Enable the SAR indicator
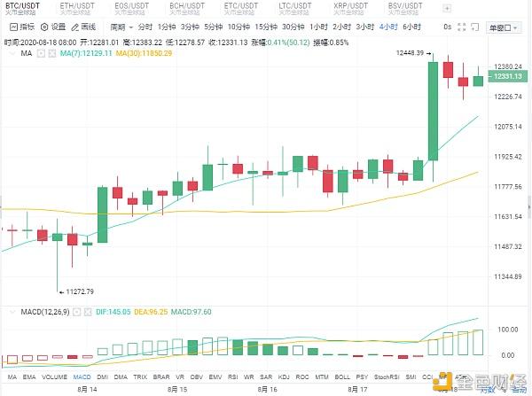Screen dimensions: 532x396 [266, 377]
